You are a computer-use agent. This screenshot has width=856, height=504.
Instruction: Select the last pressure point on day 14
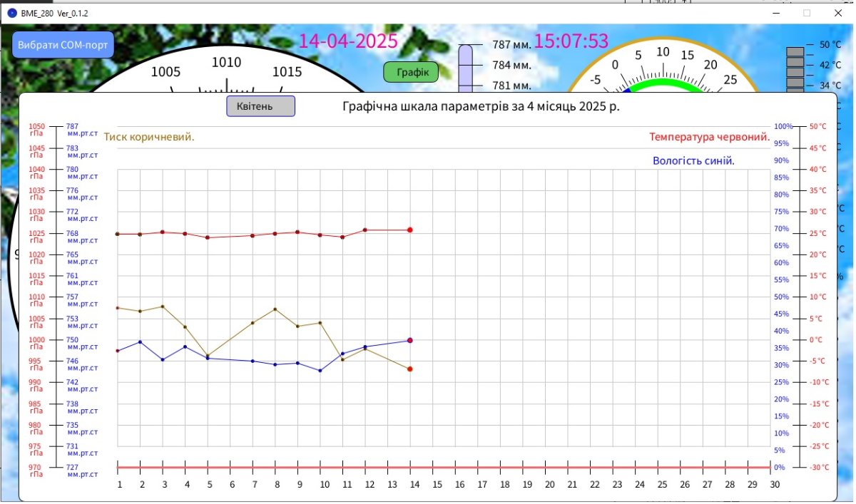[x=410, y=369]
